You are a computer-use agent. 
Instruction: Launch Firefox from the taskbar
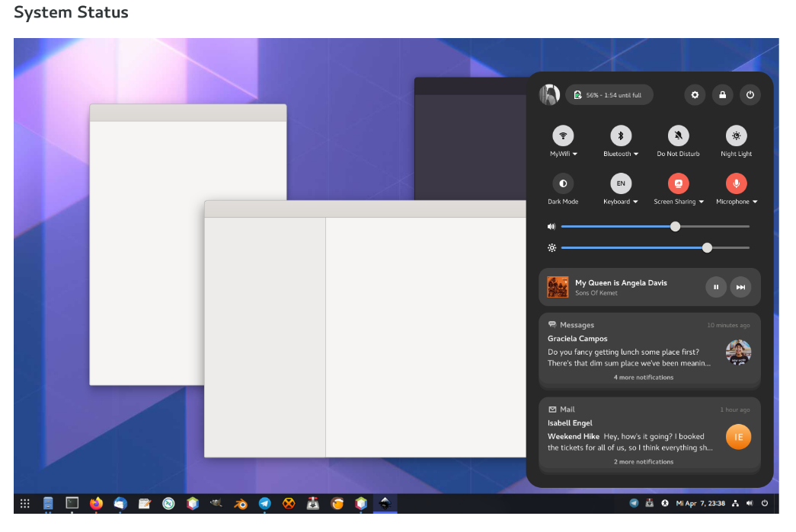click(x=96, y=503)
